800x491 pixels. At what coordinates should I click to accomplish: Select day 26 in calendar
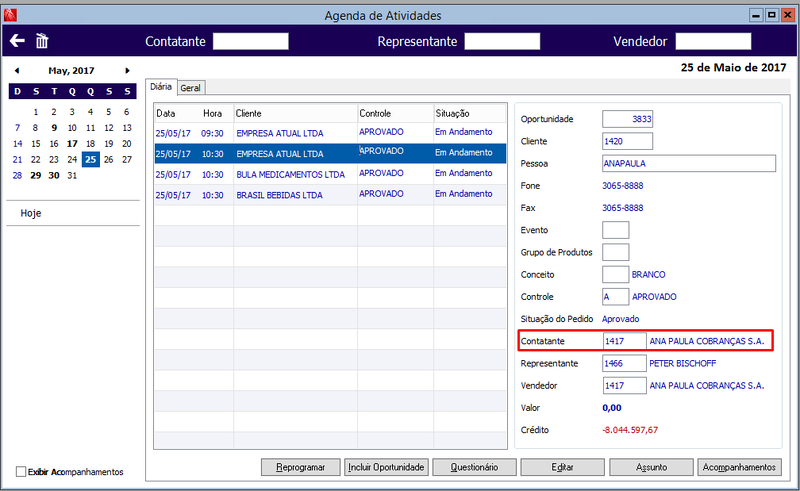pos(109,159)
